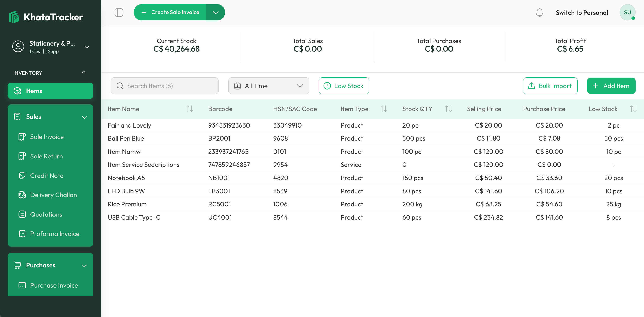Select the Fair and Lovely row

point(372,125)
